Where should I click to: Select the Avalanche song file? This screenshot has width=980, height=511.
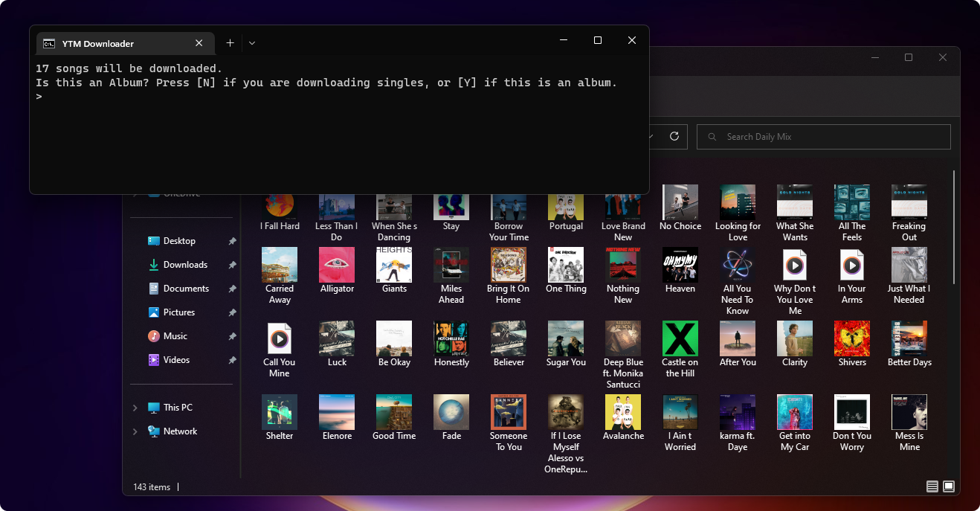coord(623,418)
